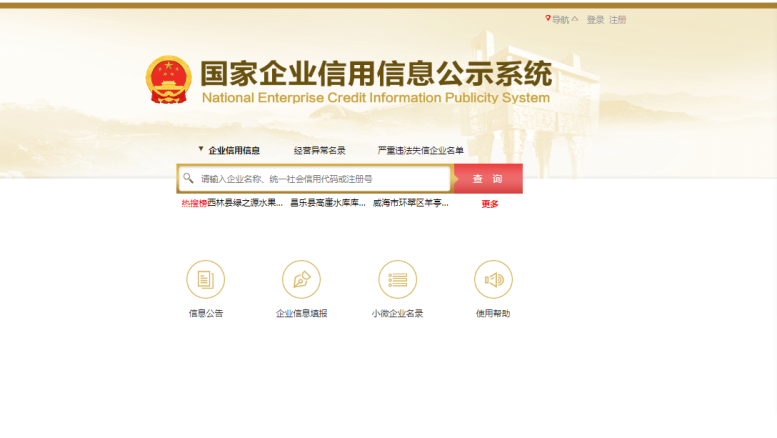
Task: Select hot search 威海市环翠区羊亭
Action: (x=410, y=203)
